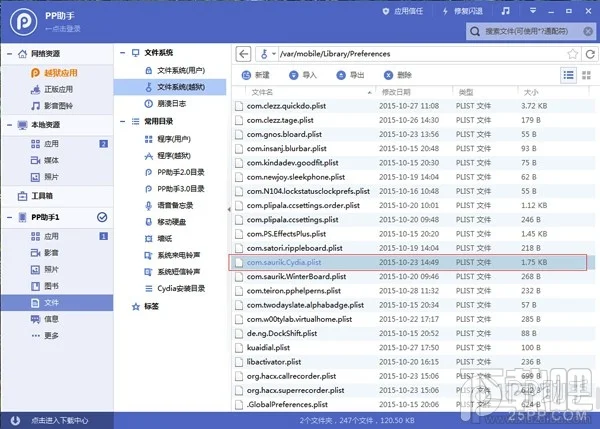Switch to grid view

coord(586,75)
